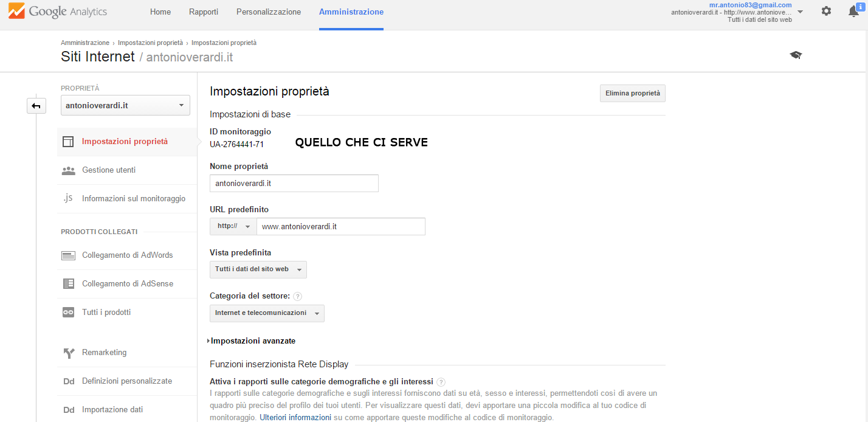Click the .js monitoring info icon
Screen dimensions: 868x422
click(68, 198)
